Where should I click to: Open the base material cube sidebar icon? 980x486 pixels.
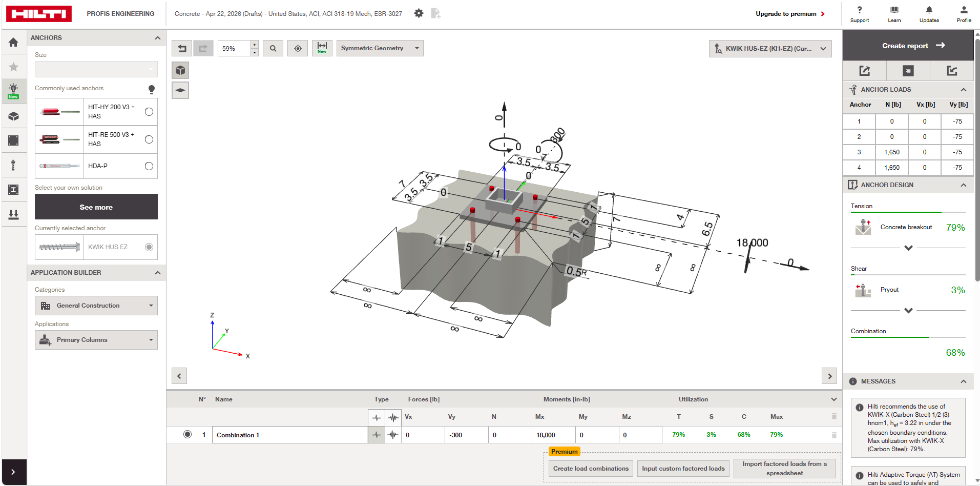(x=14, y=116)
